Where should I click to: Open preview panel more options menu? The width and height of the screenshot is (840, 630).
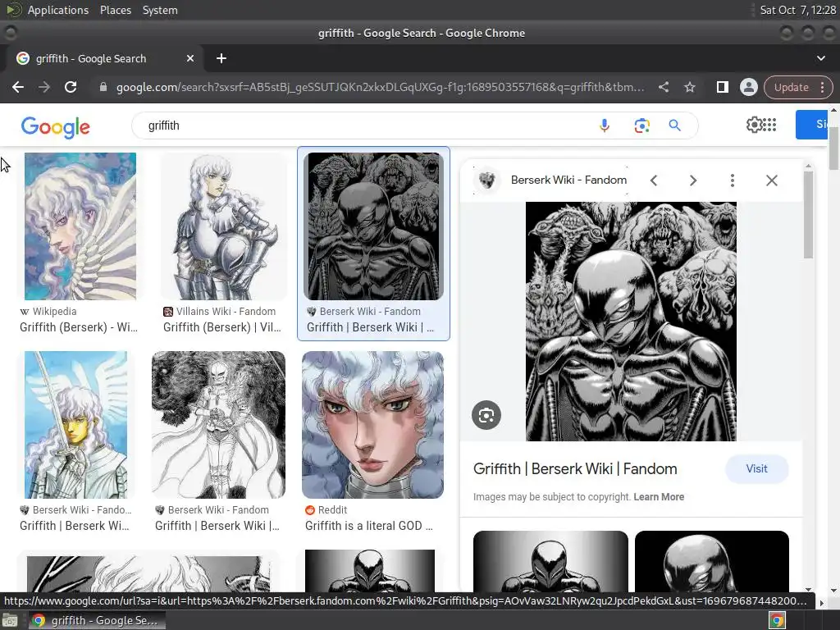(x=733, y=180)
